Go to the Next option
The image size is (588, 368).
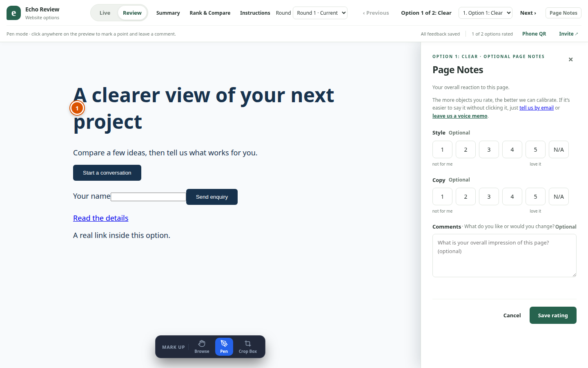click(528, 13)
